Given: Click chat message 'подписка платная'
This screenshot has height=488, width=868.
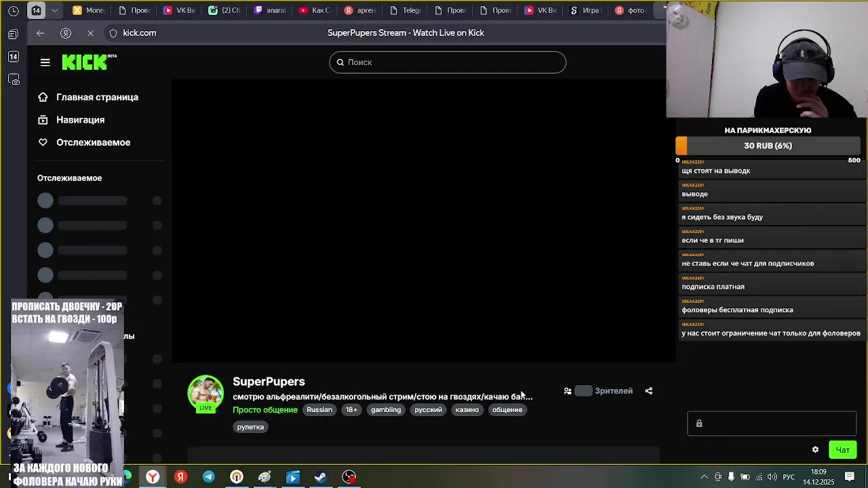Looking at the screenshot, I should [713, 287].
